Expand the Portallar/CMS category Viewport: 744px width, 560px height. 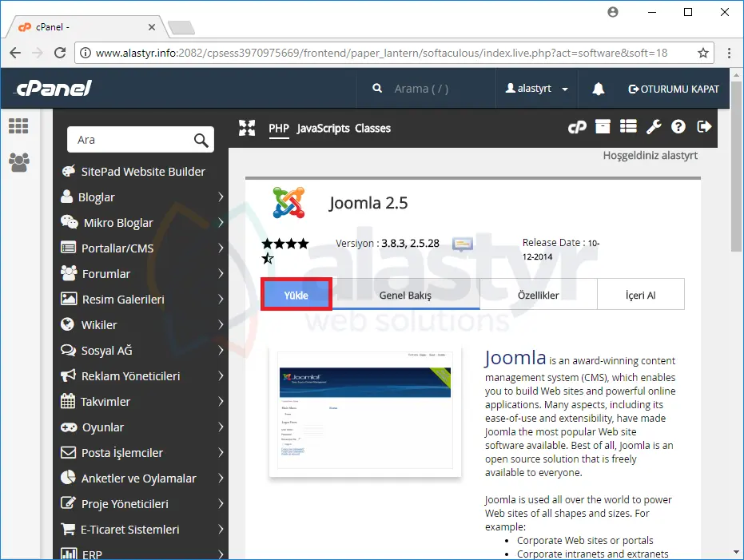[x=141, y=248]
